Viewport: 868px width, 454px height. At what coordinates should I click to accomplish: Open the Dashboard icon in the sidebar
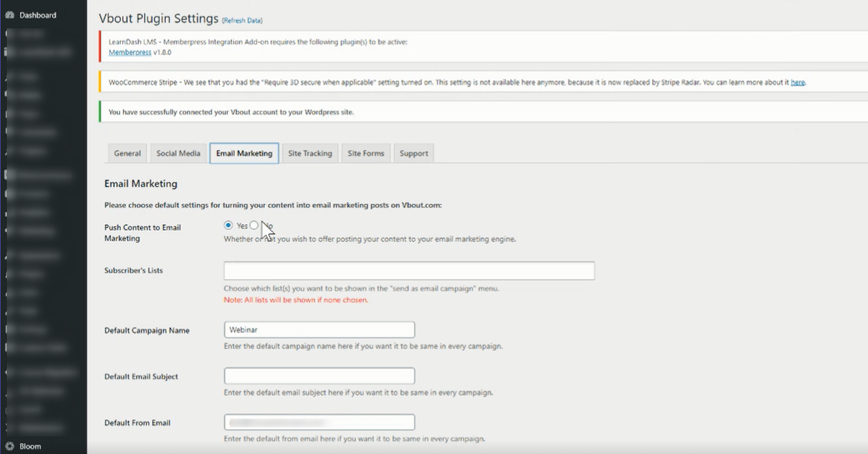pos(9,15)
